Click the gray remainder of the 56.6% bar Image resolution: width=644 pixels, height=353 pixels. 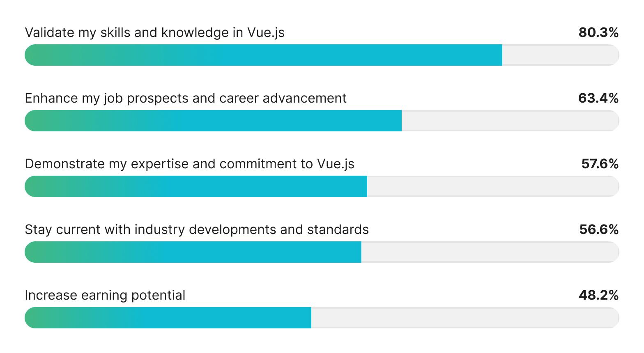490,252
